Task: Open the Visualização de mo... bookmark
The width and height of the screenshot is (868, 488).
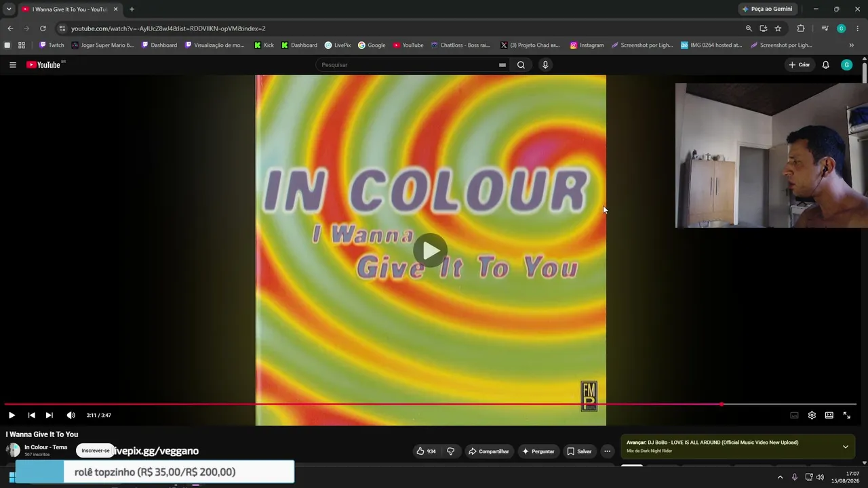Action: 215,45
